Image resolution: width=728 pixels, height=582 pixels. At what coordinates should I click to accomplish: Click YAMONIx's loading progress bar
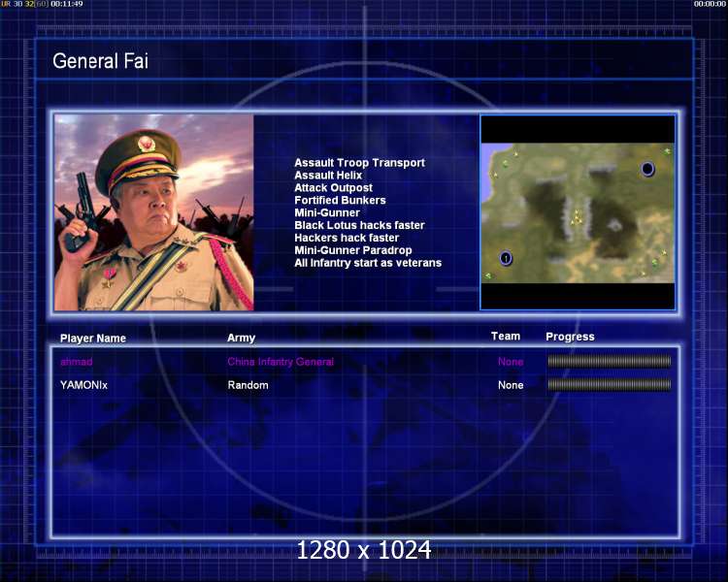point(610,385)
